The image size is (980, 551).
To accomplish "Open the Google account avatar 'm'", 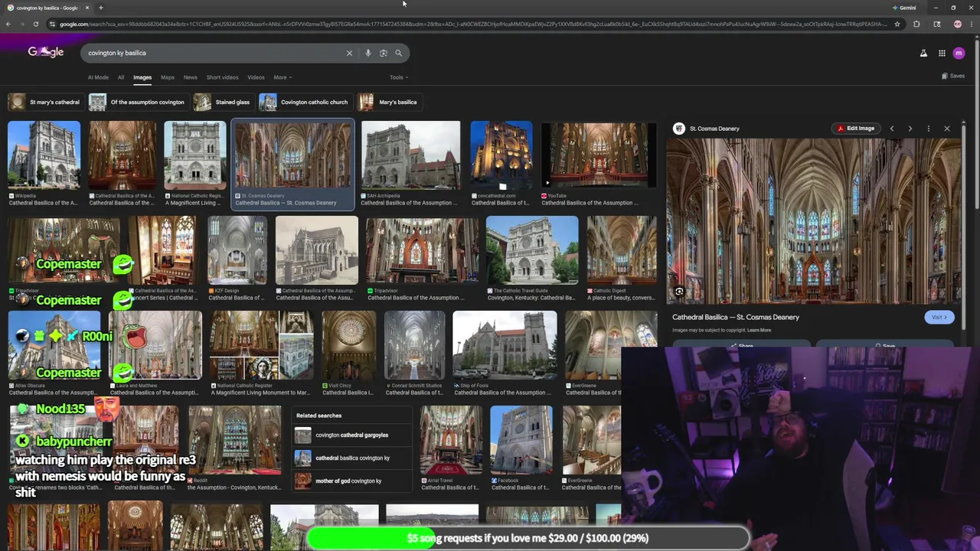I will (x=959, y=53).
